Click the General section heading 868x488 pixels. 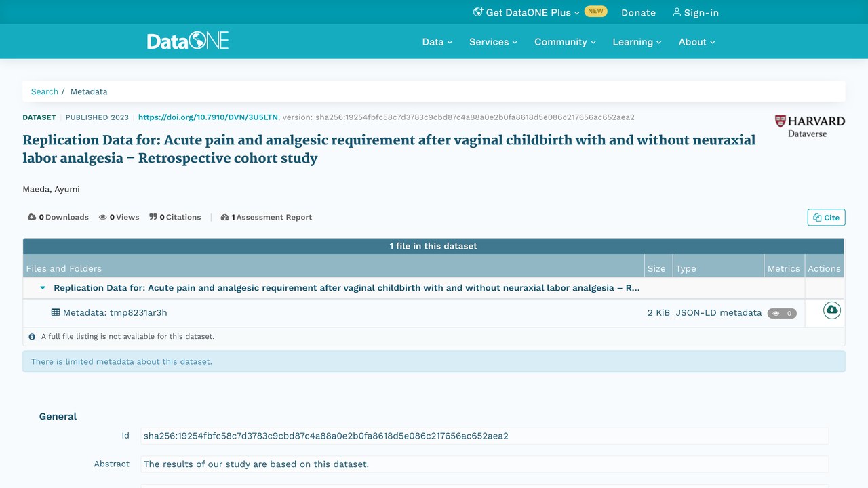[x=58, y=416]
